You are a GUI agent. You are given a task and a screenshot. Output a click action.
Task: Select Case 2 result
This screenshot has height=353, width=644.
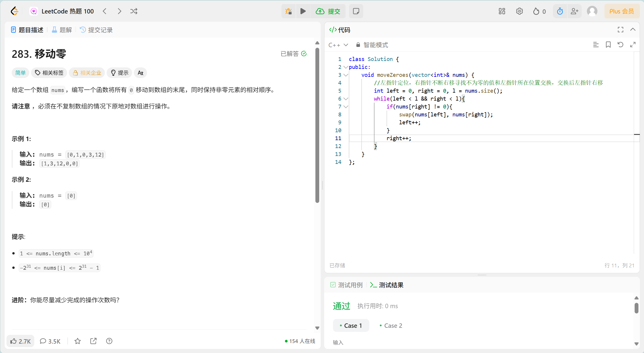click(391, 325)
